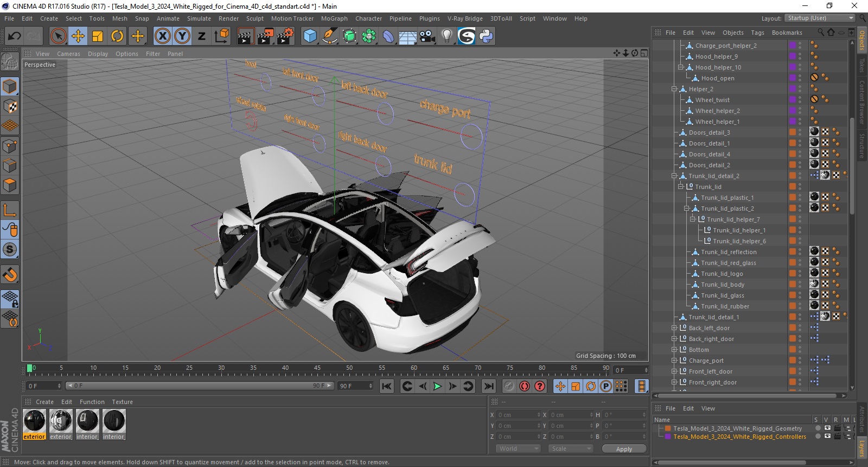
Task: Open the Layout dropdown Startup (User)
Action: pos(821,18)
